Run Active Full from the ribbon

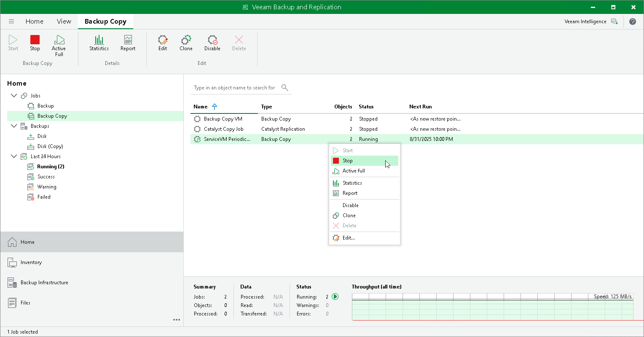(x=59, y=46)
